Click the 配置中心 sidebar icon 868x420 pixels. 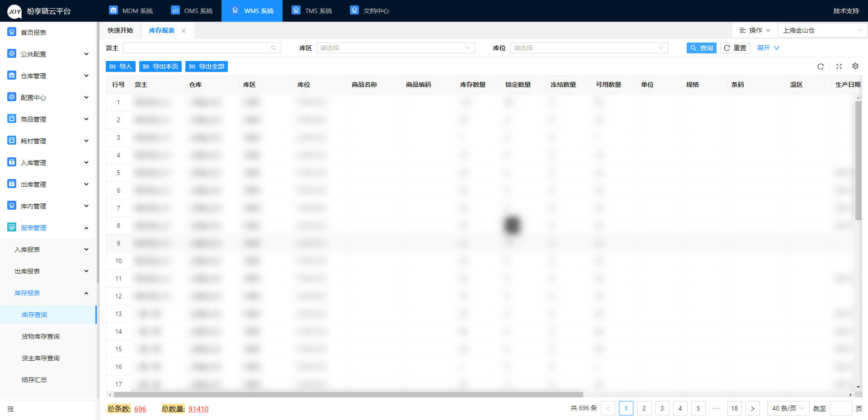coord(12,97)
